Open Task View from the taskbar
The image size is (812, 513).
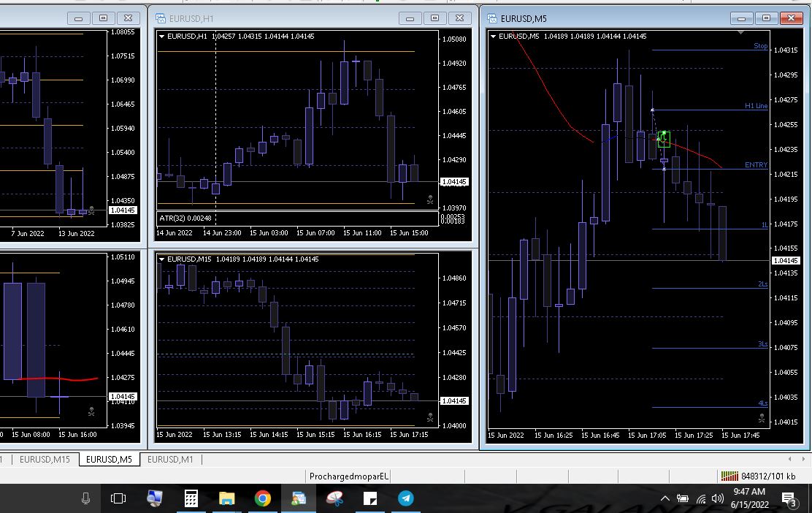click(118, 498)
